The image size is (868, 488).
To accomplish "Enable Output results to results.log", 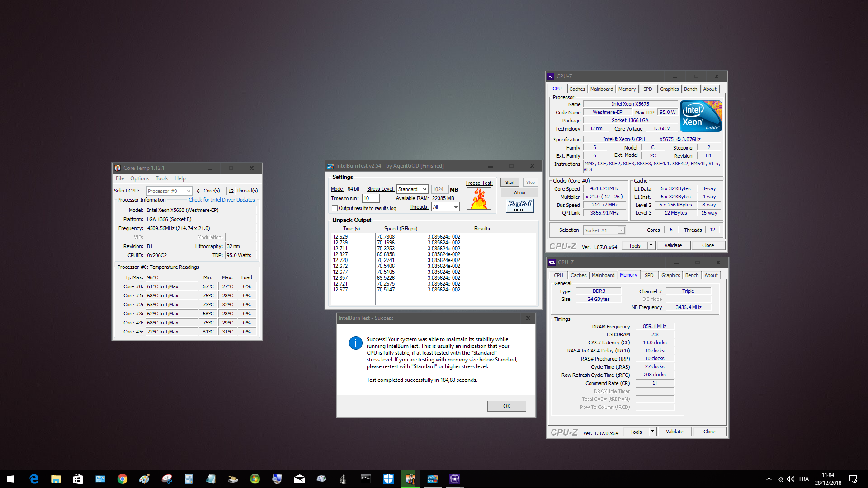I will point(335,208).
